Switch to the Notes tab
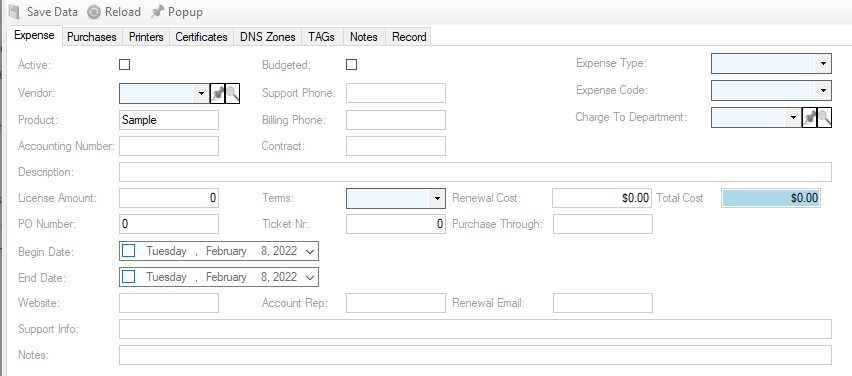The height and width of the screenshot is (376, 852). tap(364, 37)
